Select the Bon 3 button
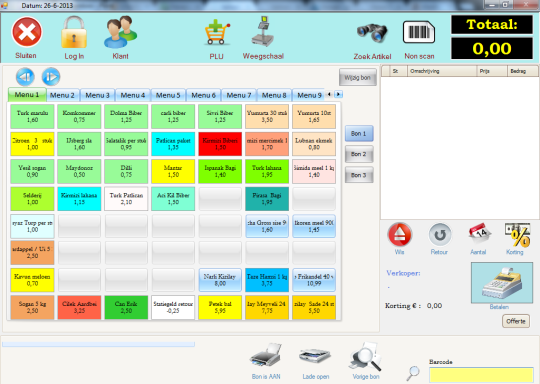Image resolution: width=540 pixels, height=384 pixels. coord(359,175)
